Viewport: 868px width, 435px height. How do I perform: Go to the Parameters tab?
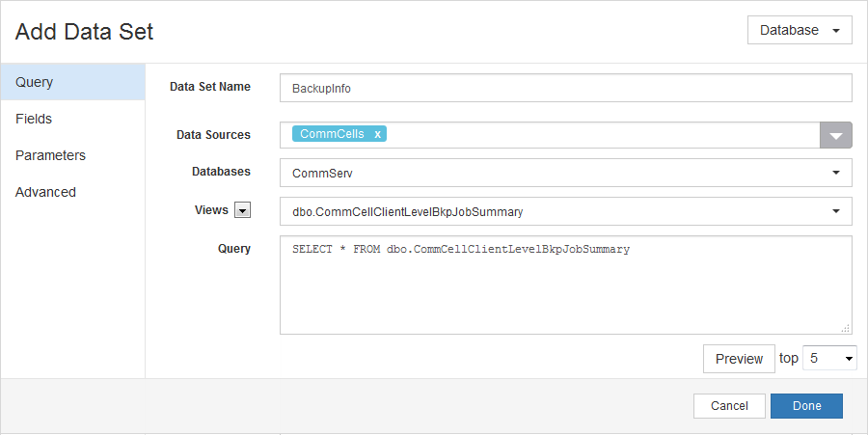(72, 155)
